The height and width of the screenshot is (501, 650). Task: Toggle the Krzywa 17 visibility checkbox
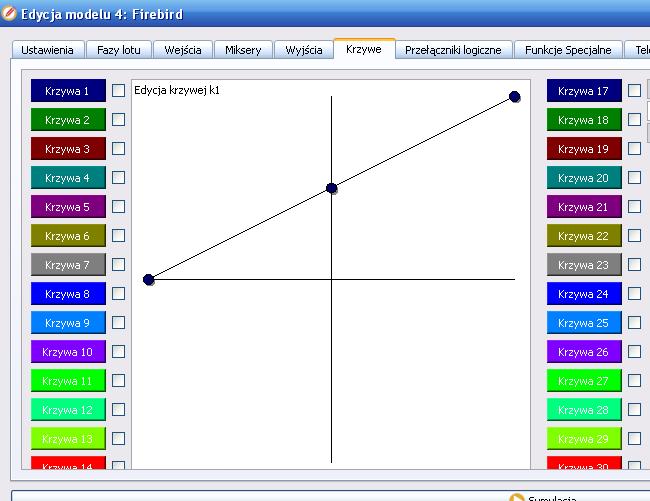(635, 91)
